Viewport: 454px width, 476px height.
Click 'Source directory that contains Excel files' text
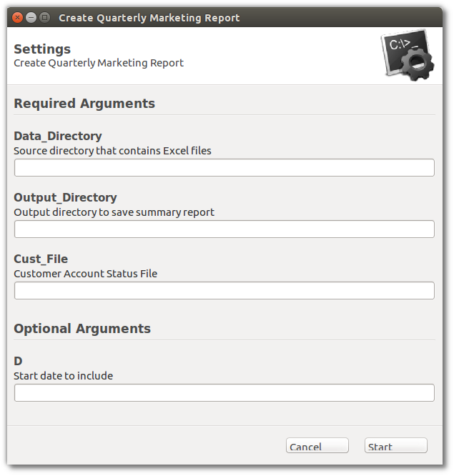(x=112, y=151)
